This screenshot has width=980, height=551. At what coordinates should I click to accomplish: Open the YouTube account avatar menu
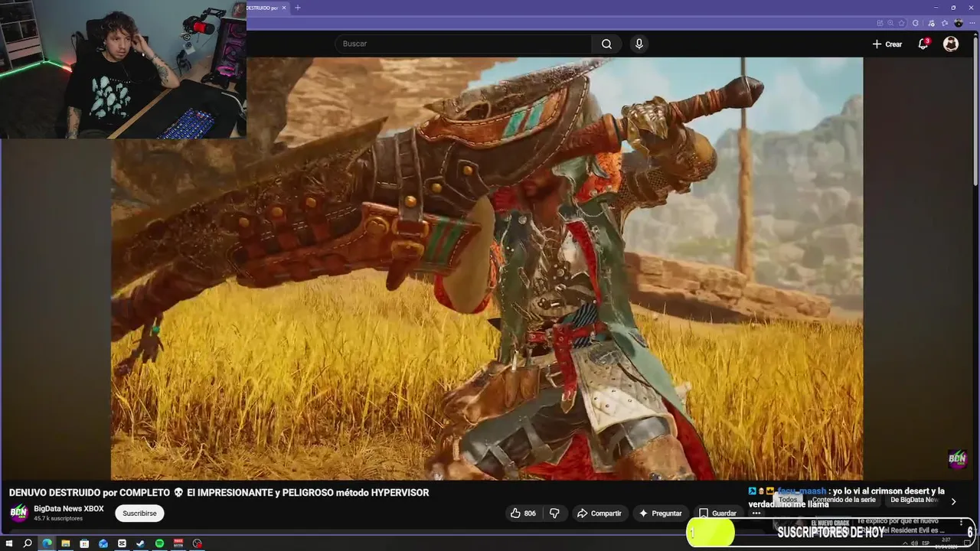click(x=951, y=44)
